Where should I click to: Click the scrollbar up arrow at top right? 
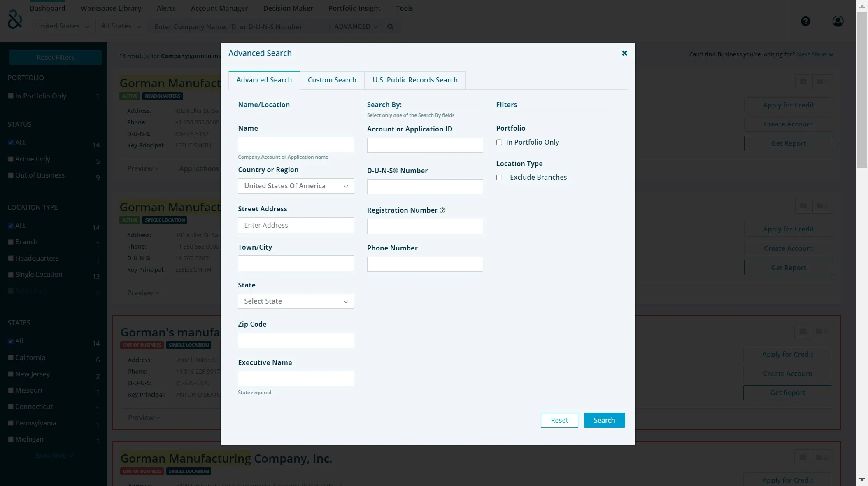pos(862,7)
